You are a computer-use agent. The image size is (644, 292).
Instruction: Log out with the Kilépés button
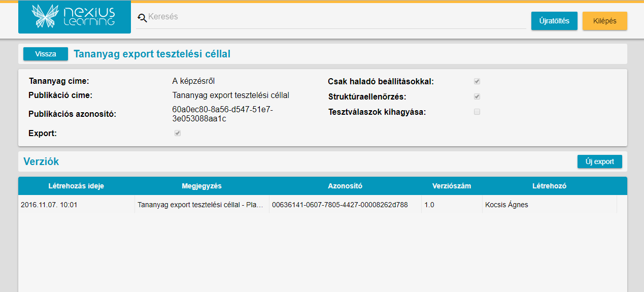click(x=604, y=21)
